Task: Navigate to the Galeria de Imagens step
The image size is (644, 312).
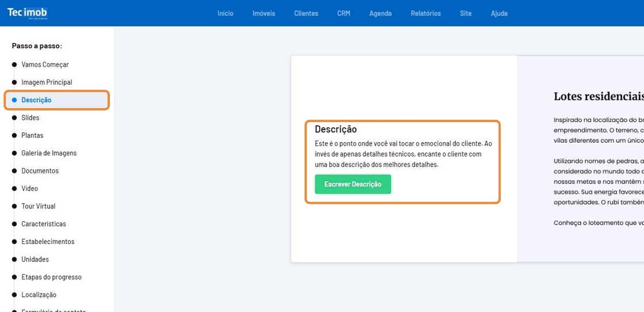Action: tap(49, 153)
